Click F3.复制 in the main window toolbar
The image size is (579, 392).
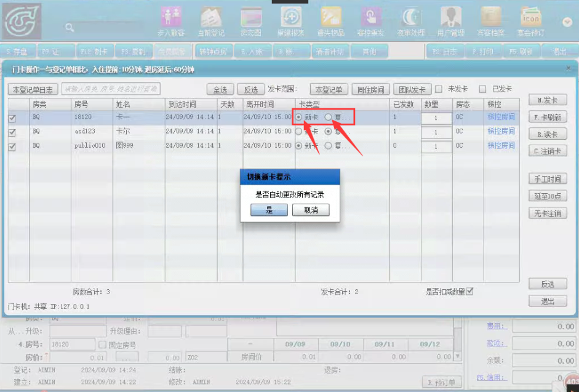[x=134, y=52]
